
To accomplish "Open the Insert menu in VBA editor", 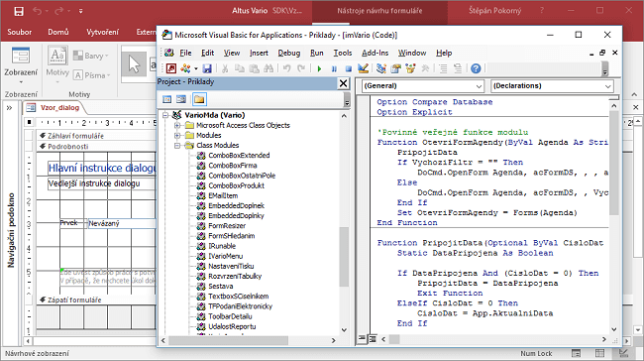I will (259, 53).
